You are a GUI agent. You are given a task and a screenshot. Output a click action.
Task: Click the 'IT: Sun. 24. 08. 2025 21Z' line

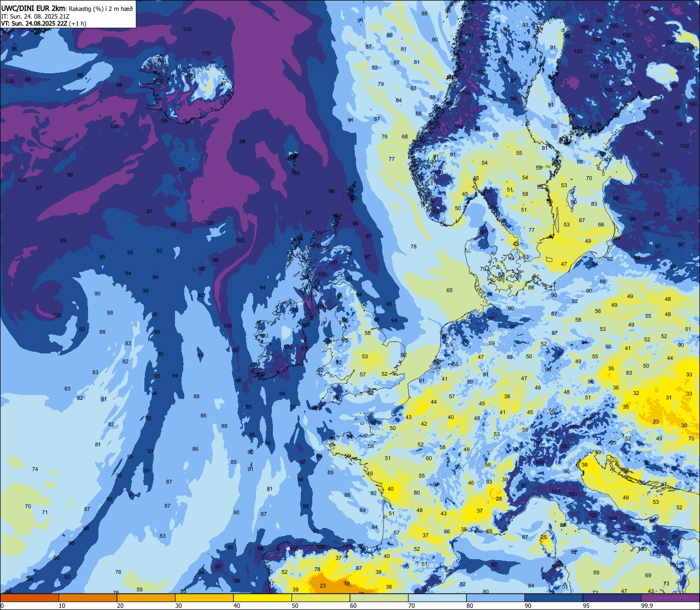point(37,16)
